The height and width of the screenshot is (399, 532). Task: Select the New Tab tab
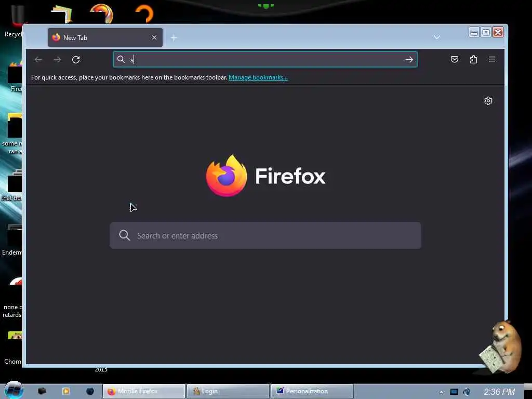pyautogui.click(x=105, y=37)
